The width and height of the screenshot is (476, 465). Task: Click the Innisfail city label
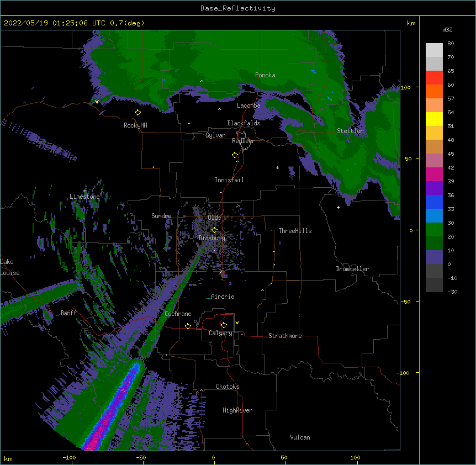[x=229, y=180]
